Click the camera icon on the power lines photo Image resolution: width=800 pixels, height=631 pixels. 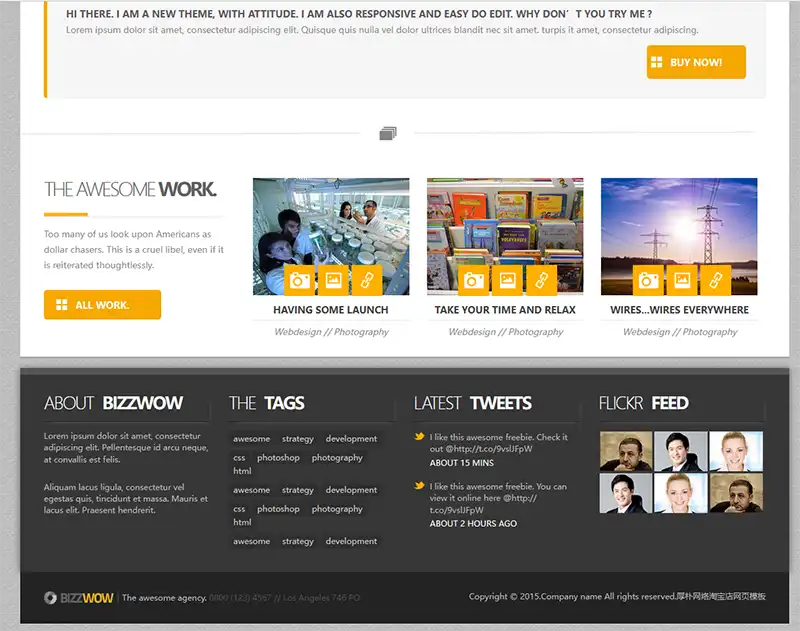tap(647, 280)
